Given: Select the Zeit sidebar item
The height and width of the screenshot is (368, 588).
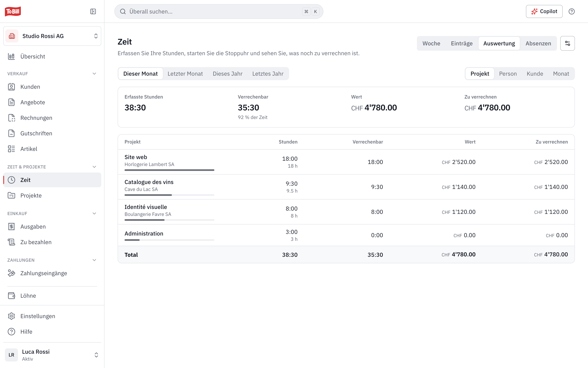Looking at the screenshot, I should tap(52, 180).
